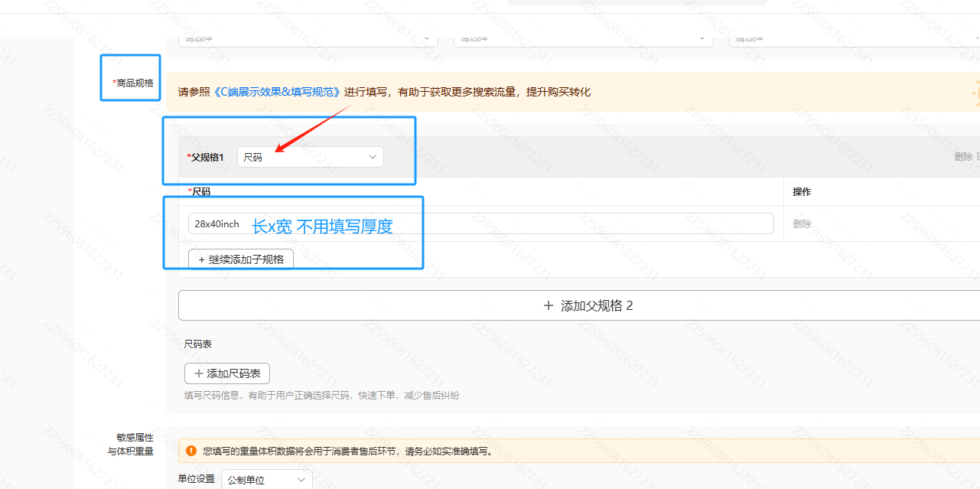Screen dimensions: 980x489
Task: Click the 尺码 column header
Action: (202, 191)
